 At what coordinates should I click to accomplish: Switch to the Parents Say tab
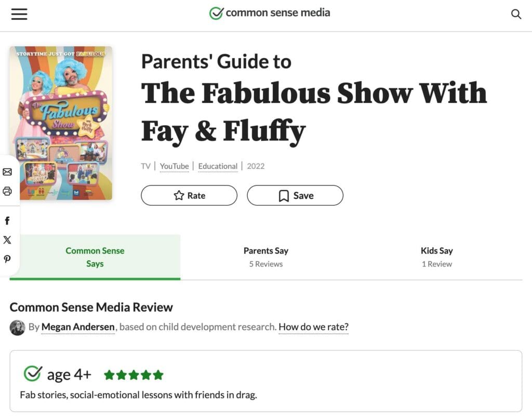(265, 257)
